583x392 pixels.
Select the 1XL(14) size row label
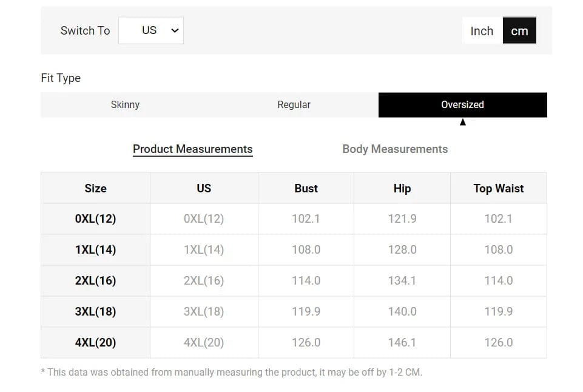(95, 249)
